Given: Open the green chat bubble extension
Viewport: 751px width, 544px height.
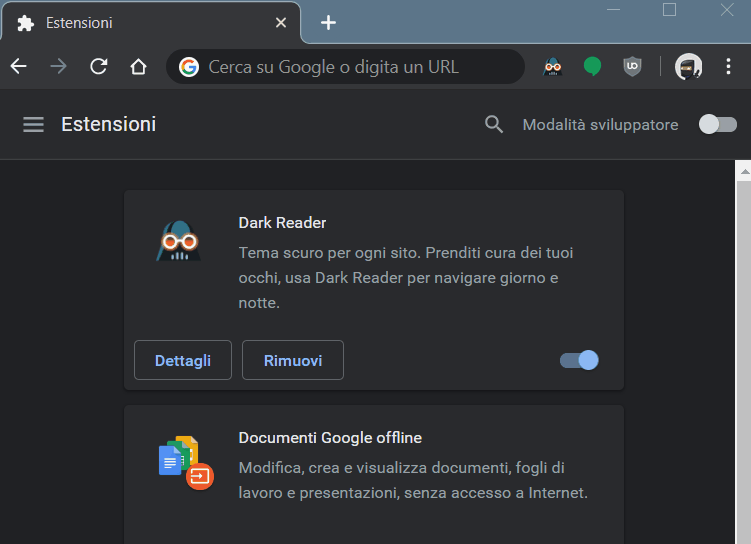Looking at the screenshot, I should (592, 67).
